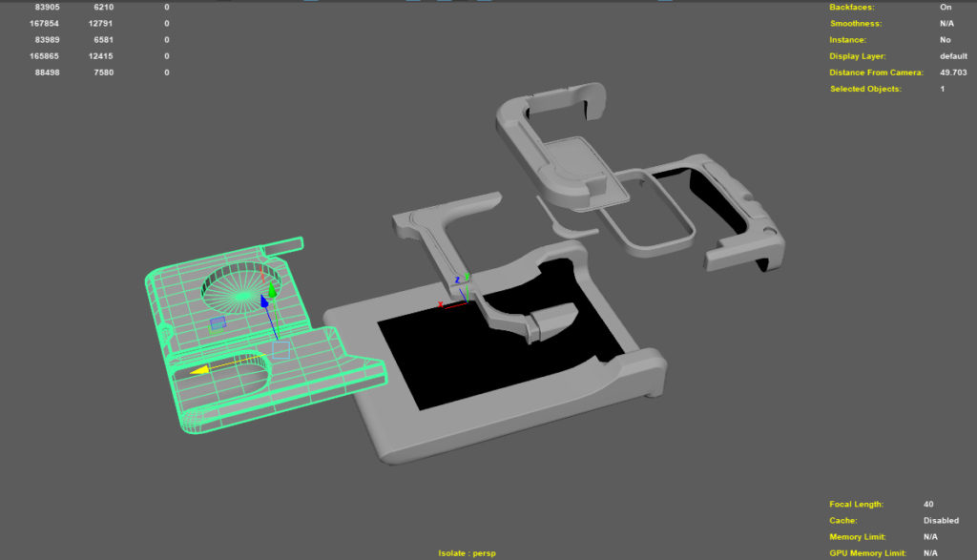This screenshot has height=560, width=977.
Task: Grab the green Y-axis move arrow
Action: point(273,291)
